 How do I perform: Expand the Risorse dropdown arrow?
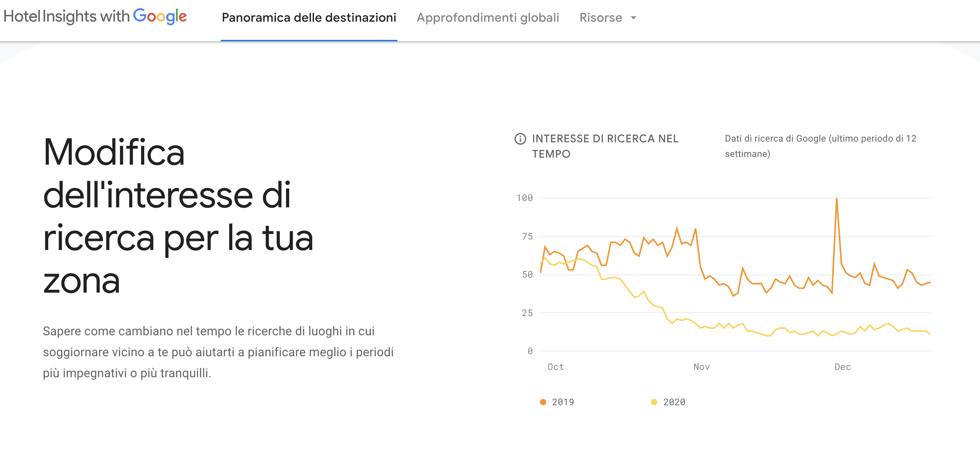coord(634,17)
